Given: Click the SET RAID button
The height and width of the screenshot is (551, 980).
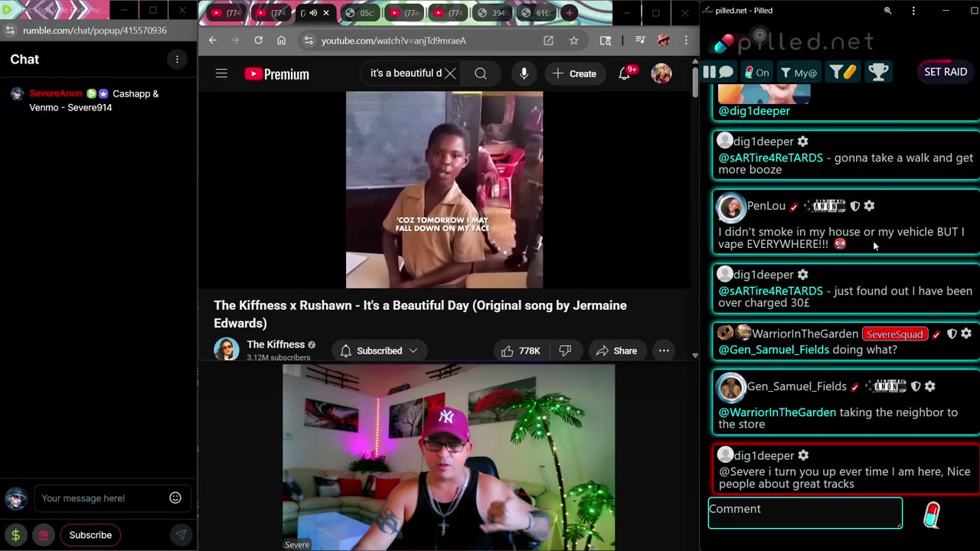Looking at the screenshot, I should coord(946,71).
